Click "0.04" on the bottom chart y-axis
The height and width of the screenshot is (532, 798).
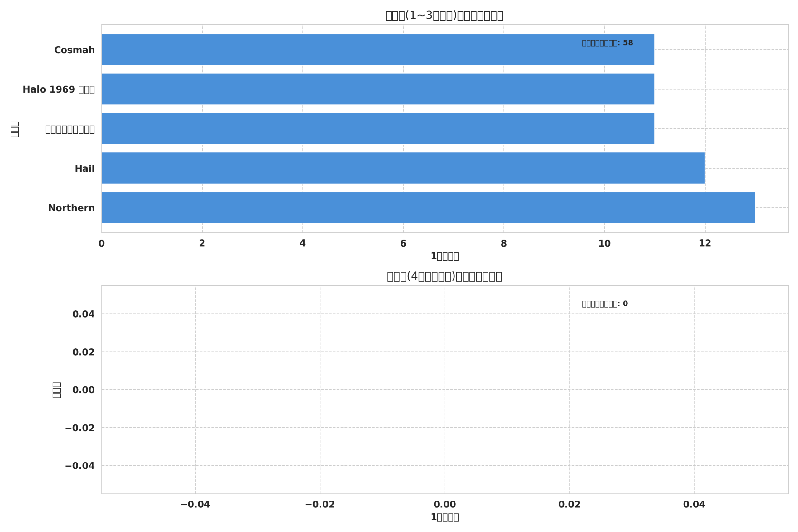tap(84, 314)
